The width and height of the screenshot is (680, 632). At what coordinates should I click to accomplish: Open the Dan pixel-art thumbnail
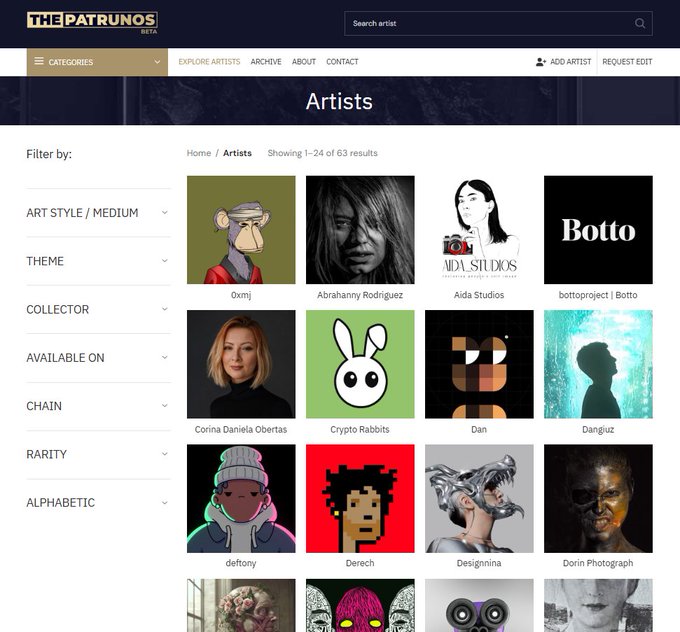tap(479, 364)
